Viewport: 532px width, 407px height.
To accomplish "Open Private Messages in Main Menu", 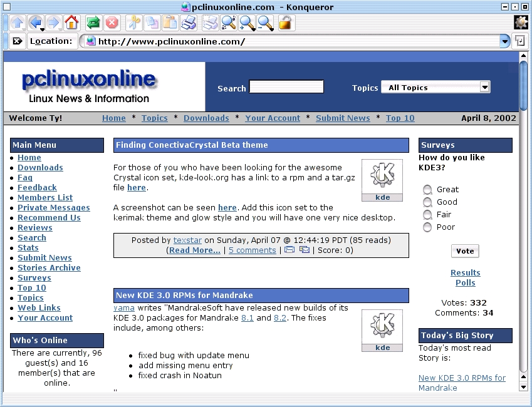I will (x=54, y=208).
